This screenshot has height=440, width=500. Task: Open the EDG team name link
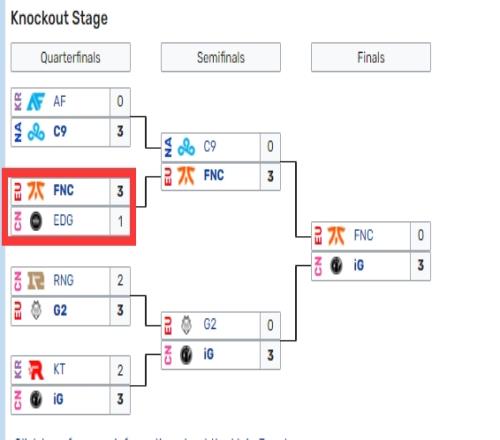[63, 220]
